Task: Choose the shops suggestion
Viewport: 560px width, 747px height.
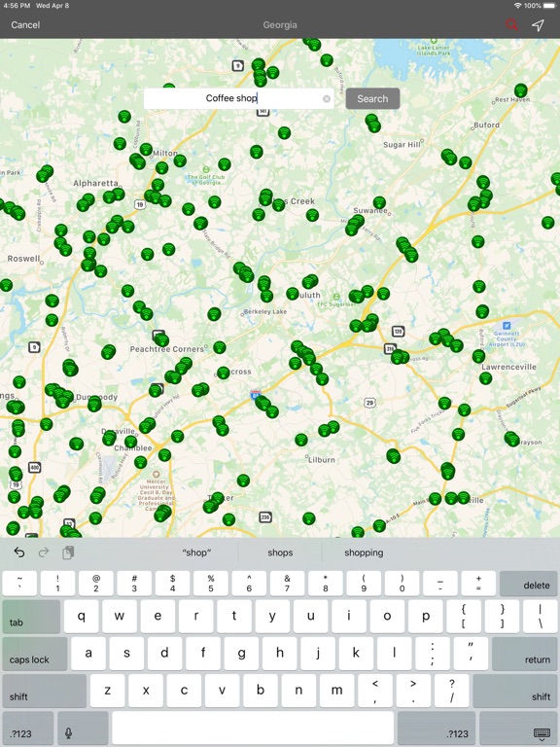Action: [280, 552]
